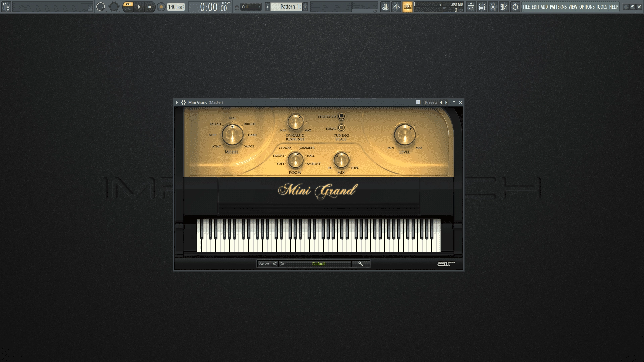Play the transport
The height and width of the screenshot is (362, 644).
pos(139,7)
